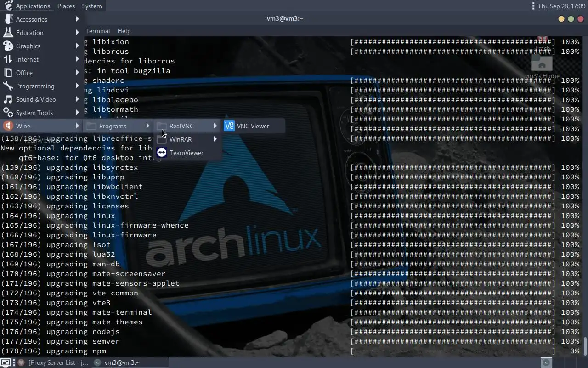Click the "(159/196) upgrading libsynctex" line
This screenshot has height=368, width=588.
click(69, 167)
